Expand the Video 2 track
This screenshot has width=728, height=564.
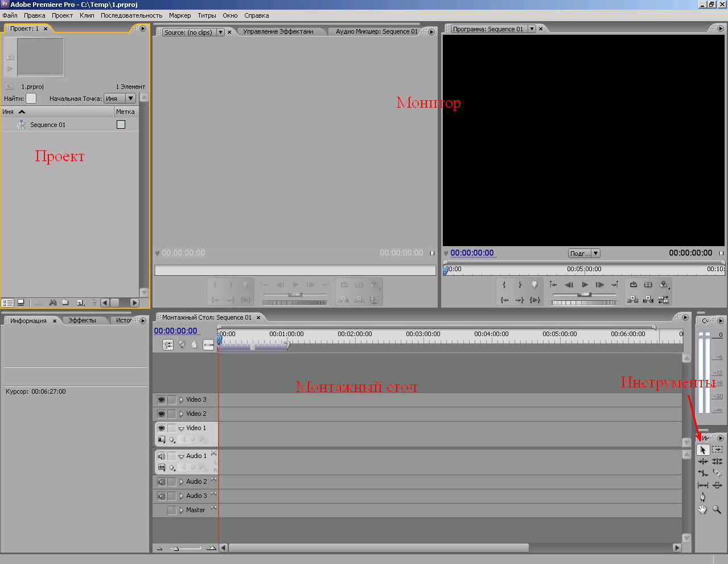181,414
